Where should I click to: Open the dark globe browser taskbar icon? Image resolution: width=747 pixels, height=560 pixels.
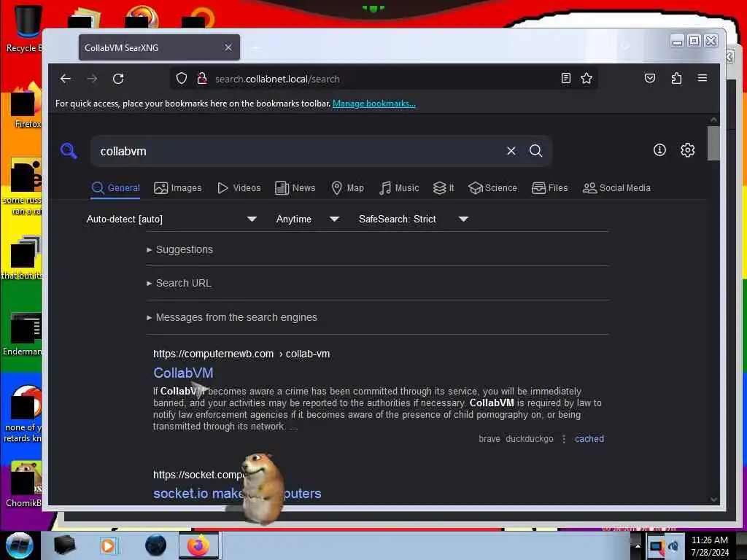(155, 545)
